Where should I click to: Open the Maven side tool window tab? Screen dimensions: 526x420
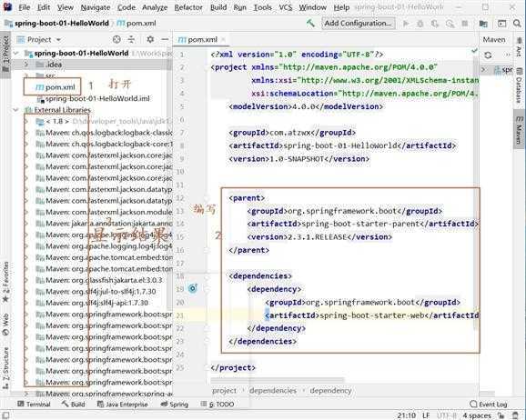click(519, 130)
